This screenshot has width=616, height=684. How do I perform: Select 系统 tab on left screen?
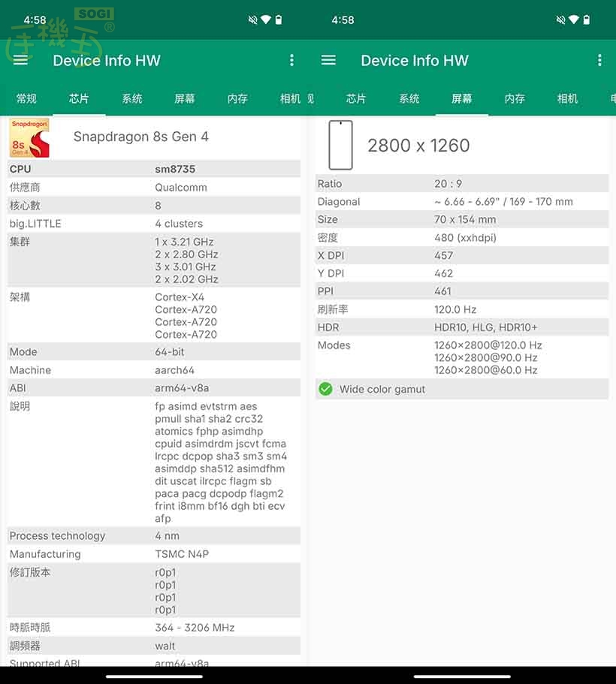pyautogui.click(x=132, y=98)
